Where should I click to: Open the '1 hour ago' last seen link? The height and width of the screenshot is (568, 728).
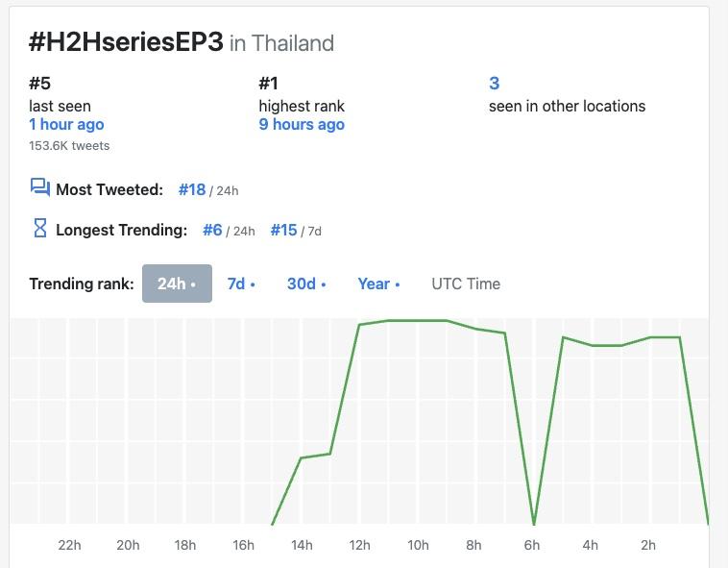tap(66, 124)
